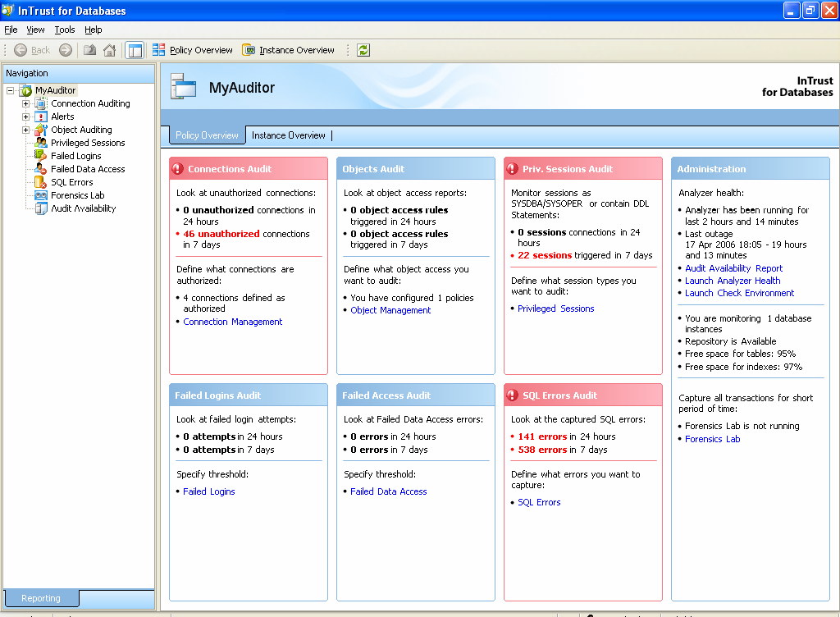Screen dimensions: 840x617
Task: Expand the Connection Auditing tree node
Action: 25,103
